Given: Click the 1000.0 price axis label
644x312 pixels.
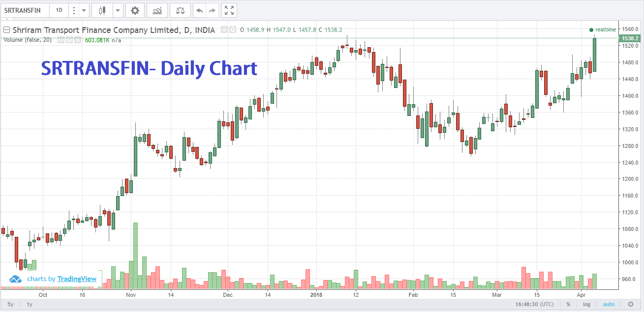Looking at the screenshot, I should click(x=630, y=262).
